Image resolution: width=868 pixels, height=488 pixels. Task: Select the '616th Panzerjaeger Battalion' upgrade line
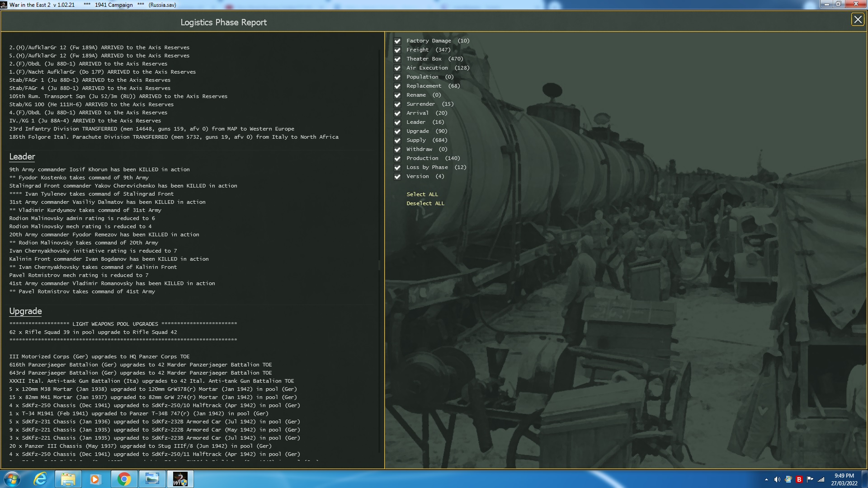click(141, 365)
